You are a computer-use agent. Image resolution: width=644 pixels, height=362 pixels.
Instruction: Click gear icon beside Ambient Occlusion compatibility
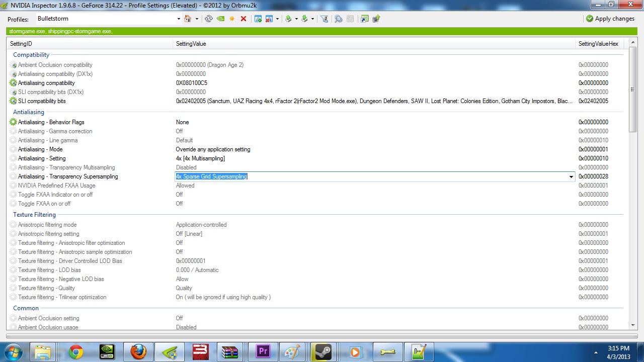point(13,65)
